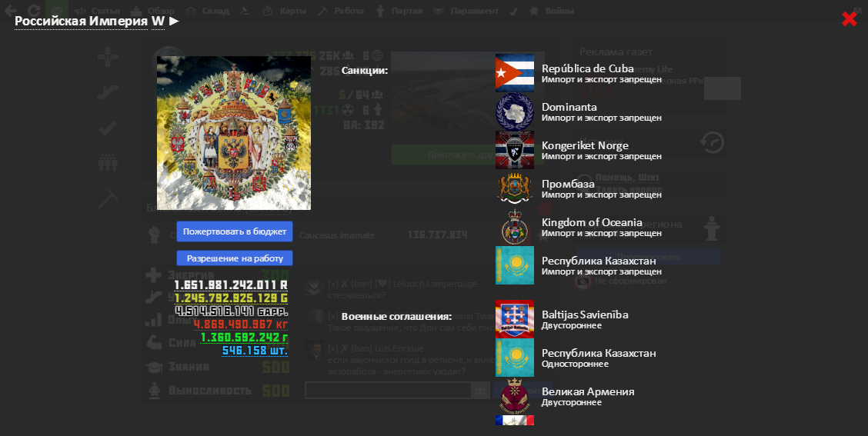
Task: Click the República de Cuba flag icon
Action: [x=514, y=73]
